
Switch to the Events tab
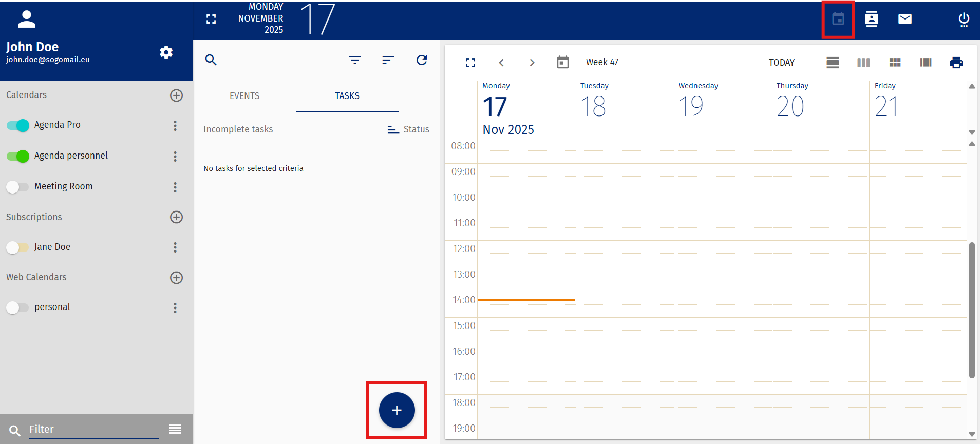pyautogui.click(x=244, y=96)
